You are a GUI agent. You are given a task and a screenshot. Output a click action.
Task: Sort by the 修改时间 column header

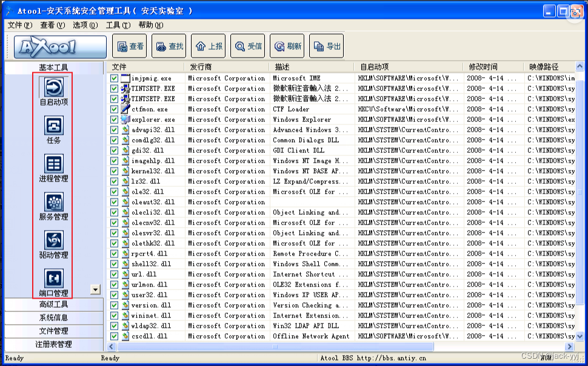(x=493, y=67)
